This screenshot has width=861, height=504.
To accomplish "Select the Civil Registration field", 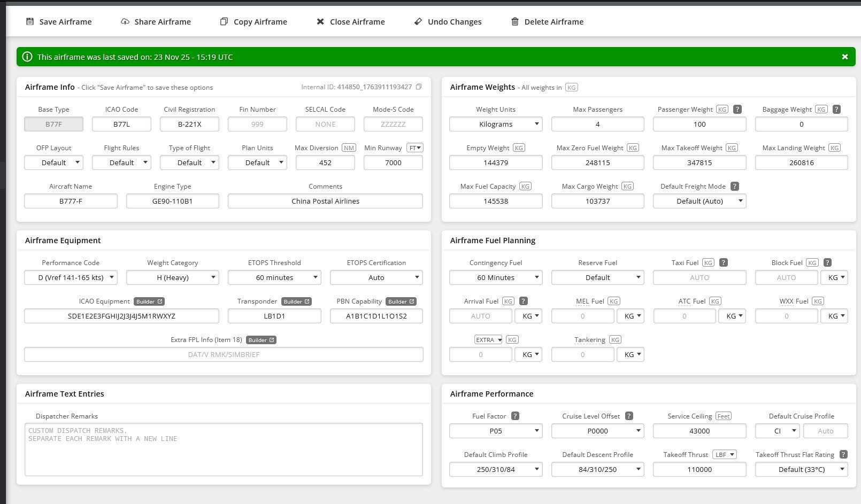I will coord(189,124).
